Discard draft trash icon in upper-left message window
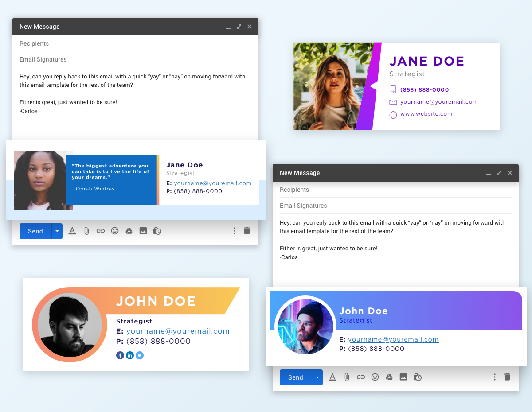Screen dimensions: 532x412 pos(247,231)
